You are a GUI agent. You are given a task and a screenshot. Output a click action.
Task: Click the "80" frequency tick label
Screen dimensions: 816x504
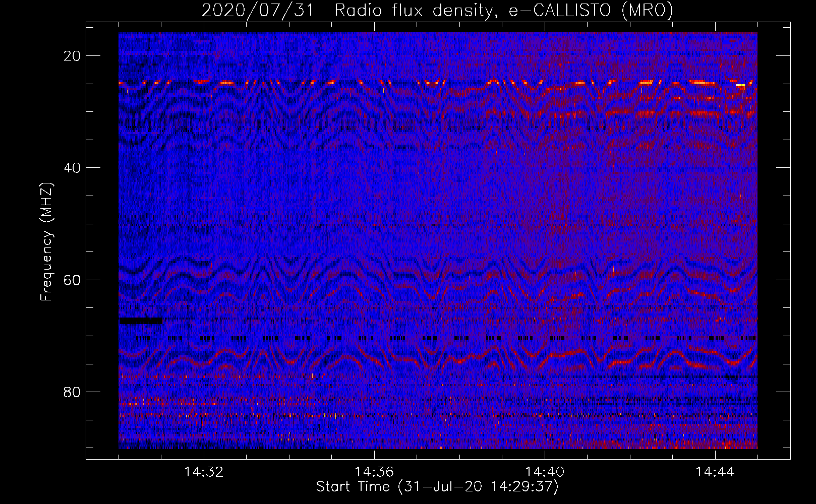click(x=72, y=392)
